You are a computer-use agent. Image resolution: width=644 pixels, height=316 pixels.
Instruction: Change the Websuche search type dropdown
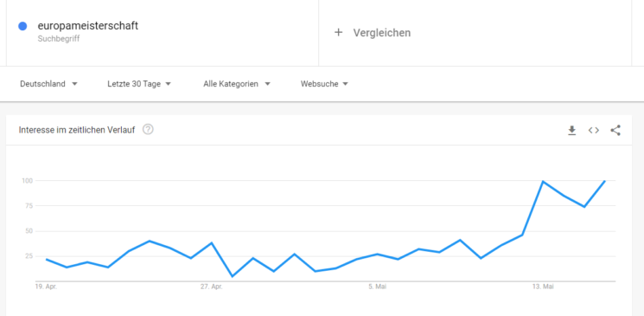(x=324, y=84)
